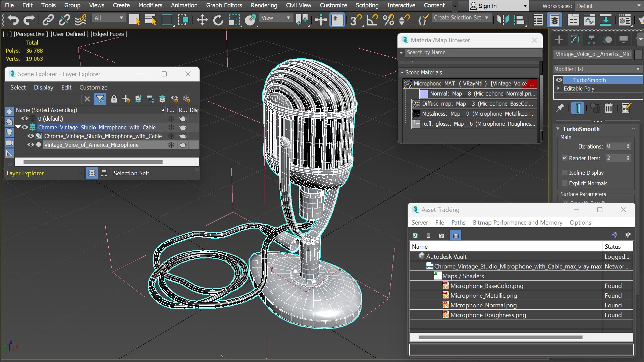Toggle eye for Chrome_Vintage_Studio_Microphone_with_Cable object row

pyautogui.click(x=31, y=136)
